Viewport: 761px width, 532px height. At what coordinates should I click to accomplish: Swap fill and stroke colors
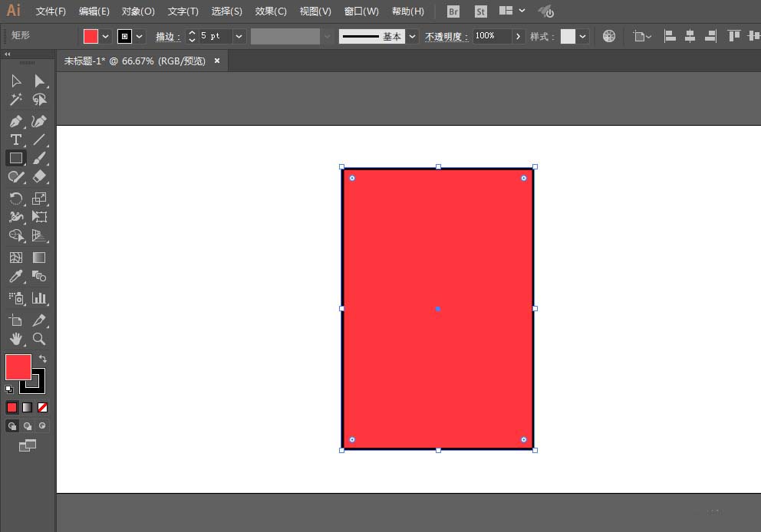[x=43, y=359]
